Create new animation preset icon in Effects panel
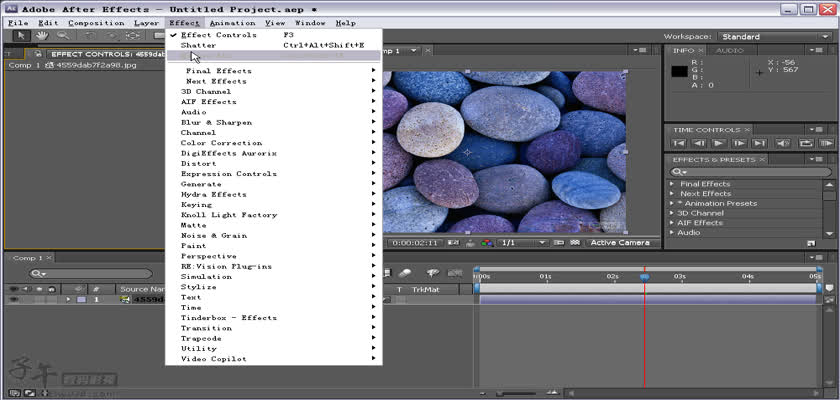 [811, 243]
